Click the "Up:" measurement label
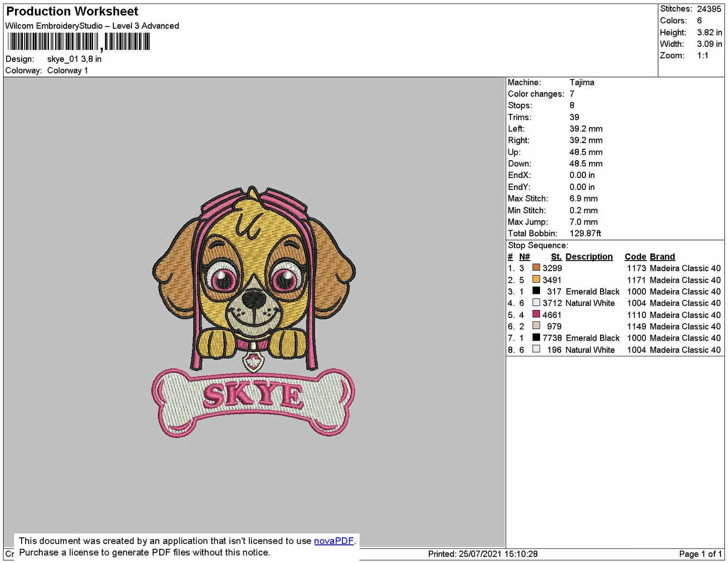Viewport: 728px width, 563px height. tap(514, 152)
